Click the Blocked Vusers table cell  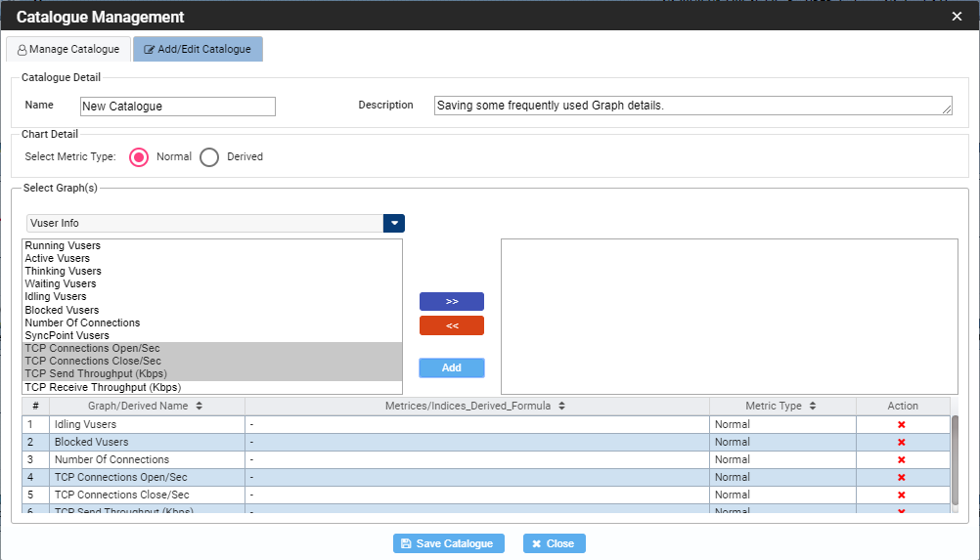[147, 442]
